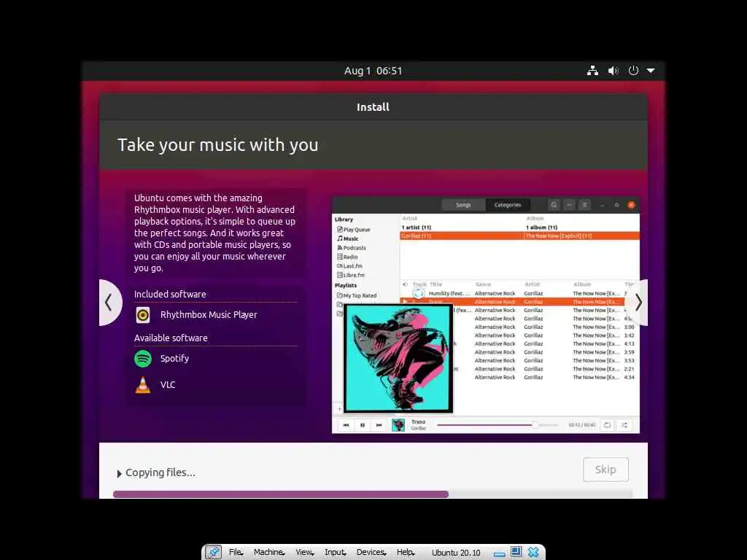The height and width of the screenshot is (560, 747).
Task: Click Rhythmbox playback position slider
Action: click(498, 425)
